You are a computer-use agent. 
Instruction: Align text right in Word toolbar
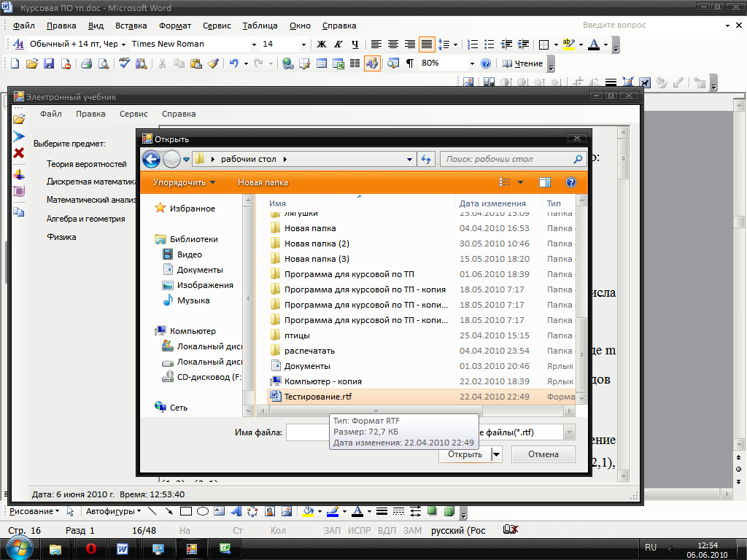pos(410,44)
